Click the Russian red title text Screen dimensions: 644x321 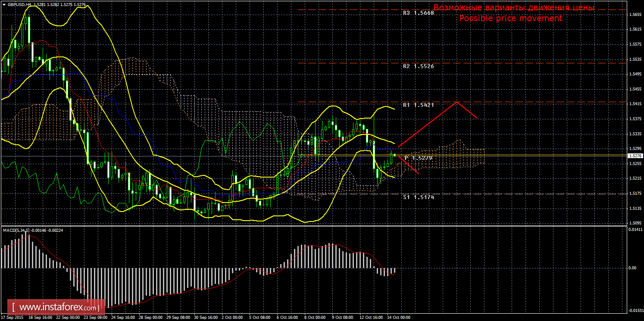tap(514, 8)
